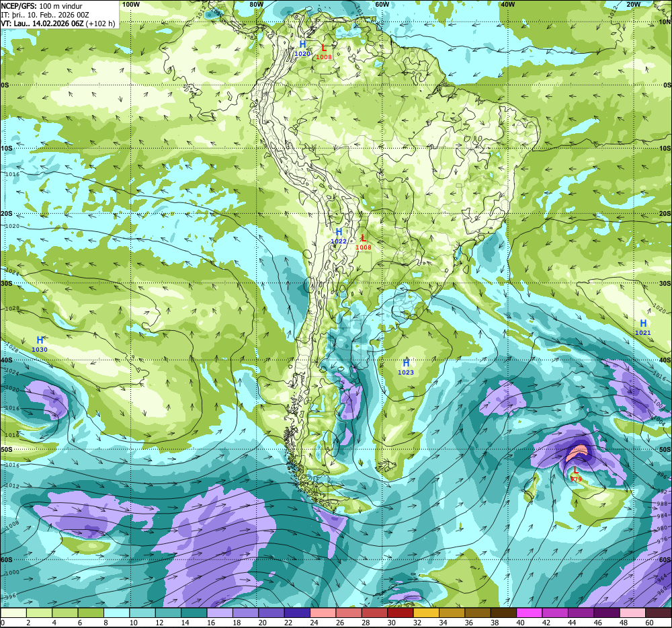Click the 60W longitude label
Screen dimensions: 672x628
tap(382, 4)
